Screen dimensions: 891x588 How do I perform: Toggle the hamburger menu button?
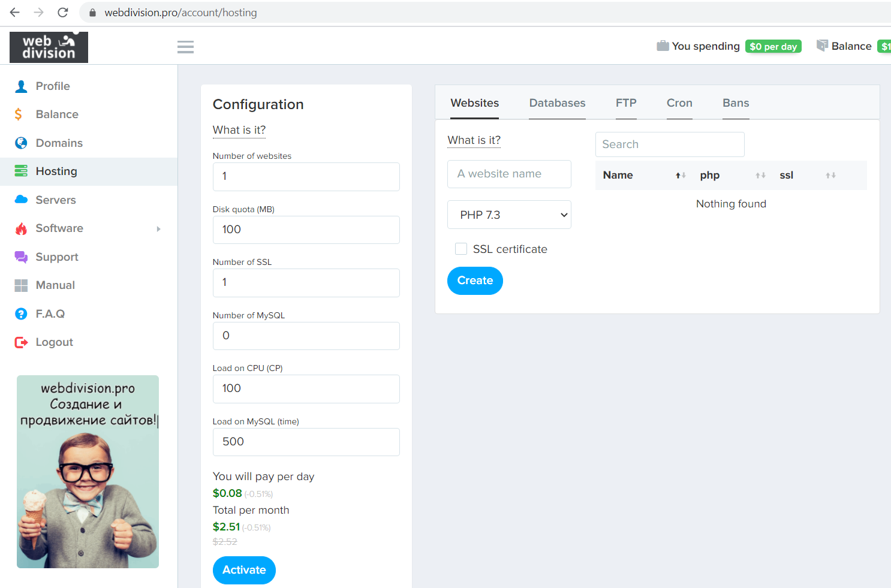(185, 47)
